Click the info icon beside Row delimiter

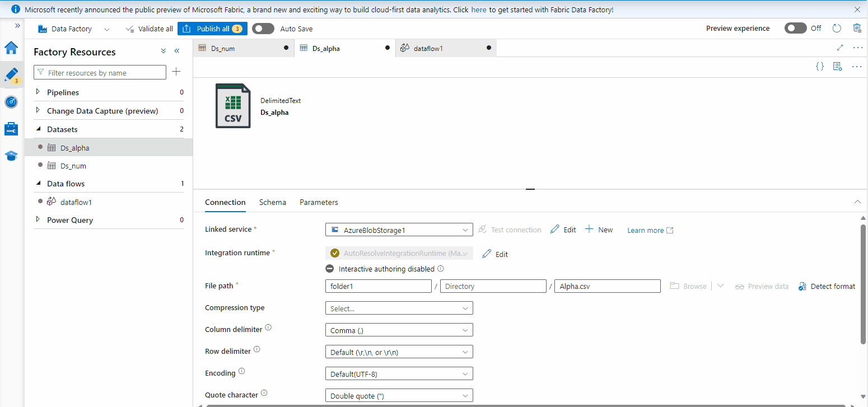[x=257, y=349]
